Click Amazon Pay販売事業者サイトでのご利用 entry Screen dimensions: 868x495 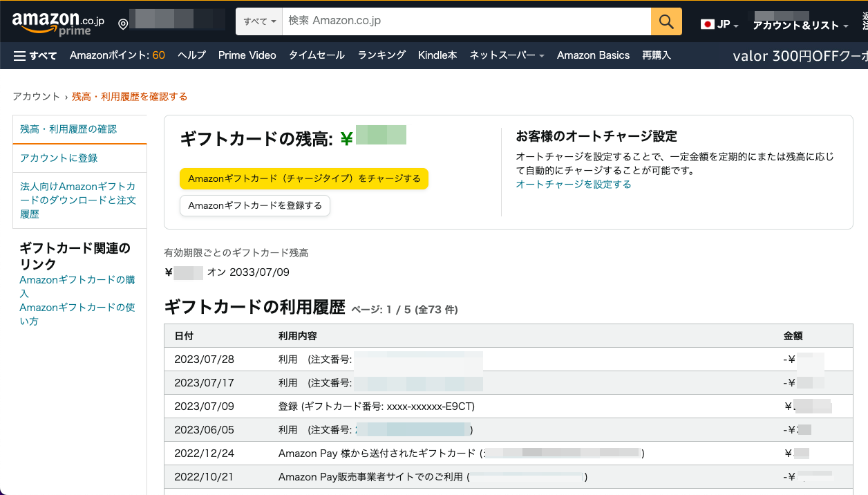tap(433, 477)
